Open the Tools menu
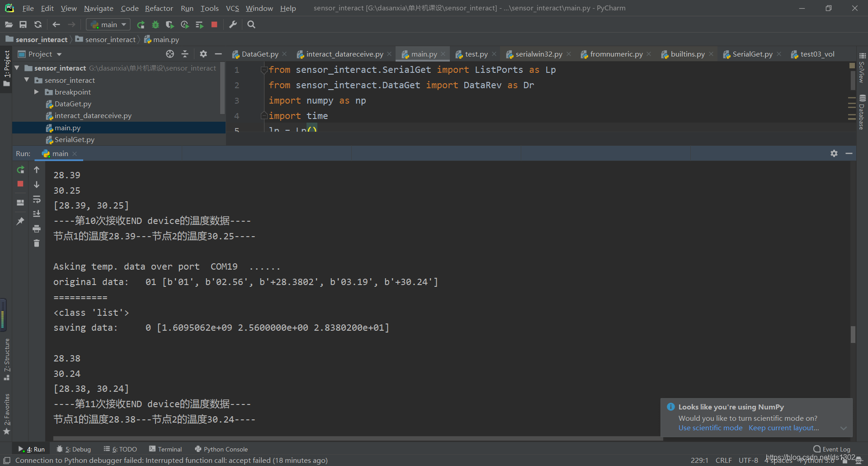The width and height of the screenshot is (868, 466). [x=210, y=8]
